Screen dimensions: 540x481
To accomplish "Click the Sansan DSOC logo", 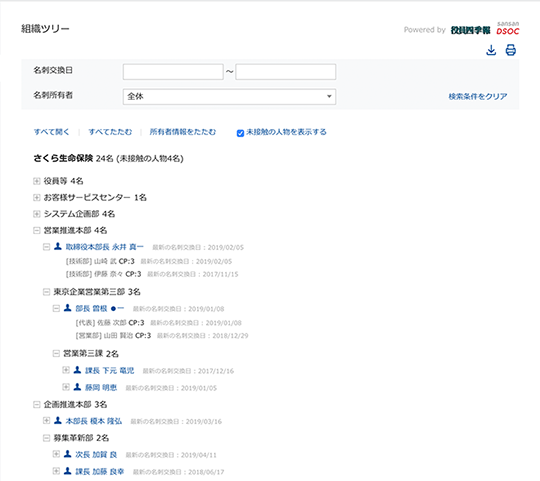I will pyautogui.click(x=508, y=28).
